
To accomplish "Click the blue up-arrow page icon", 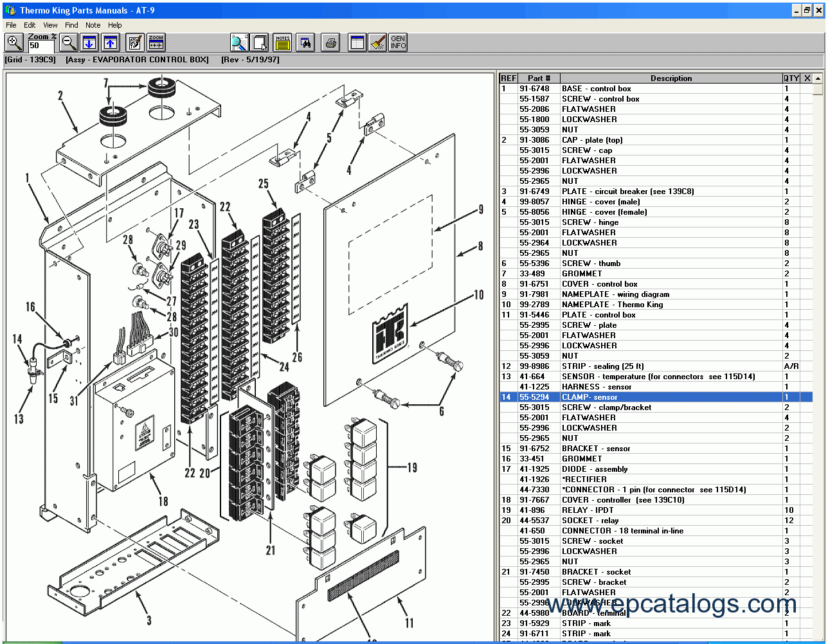I will pos(111,43).
